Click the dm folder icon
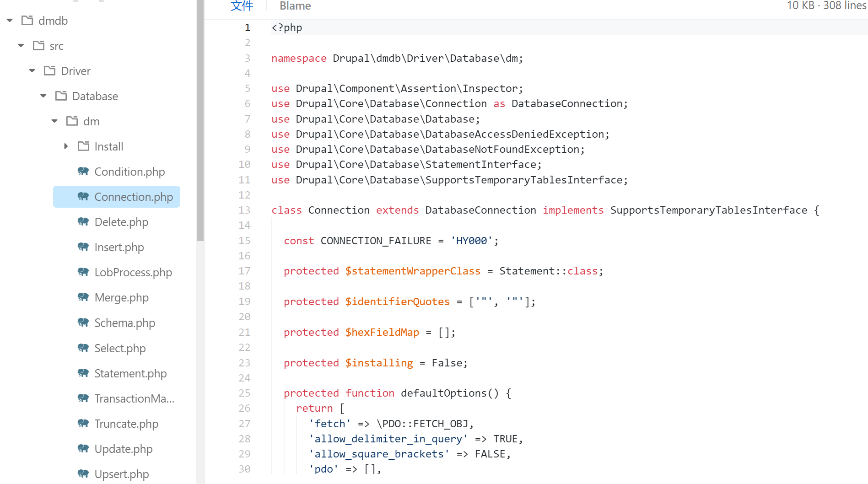The image size is (868, 484). point(72,121)
